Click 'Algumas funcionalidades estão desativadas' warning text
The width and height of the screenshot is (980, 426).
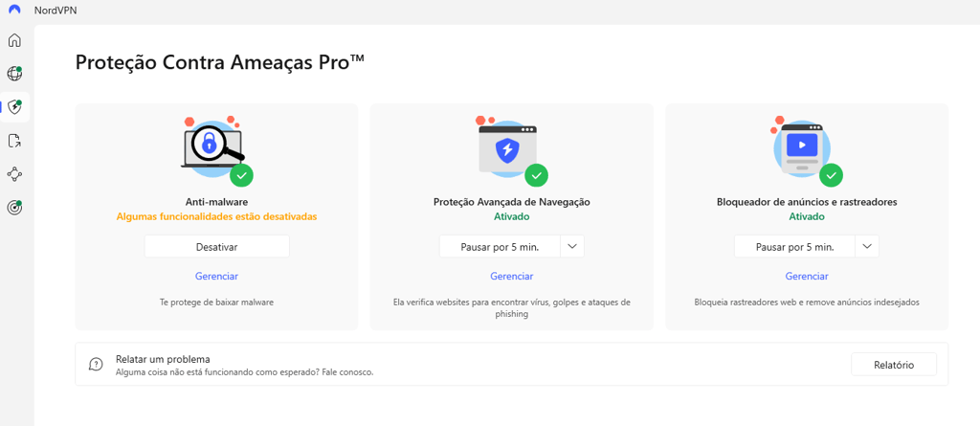tap(217, 216)
